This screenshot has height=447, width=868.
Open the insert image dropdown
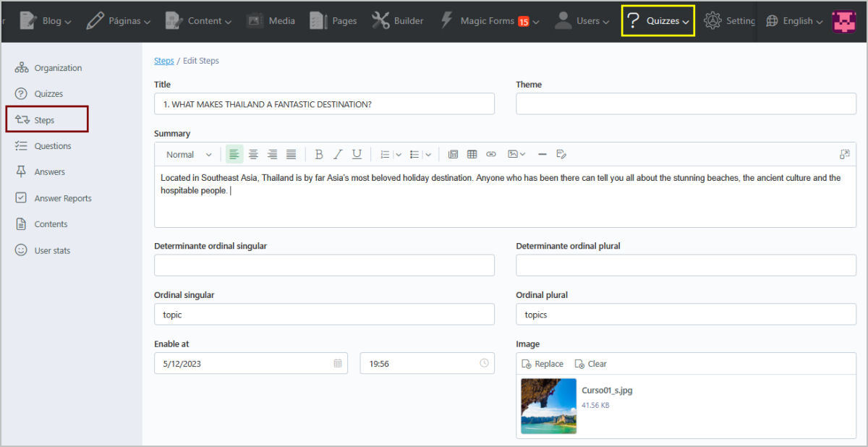click(x=516, y=154)
